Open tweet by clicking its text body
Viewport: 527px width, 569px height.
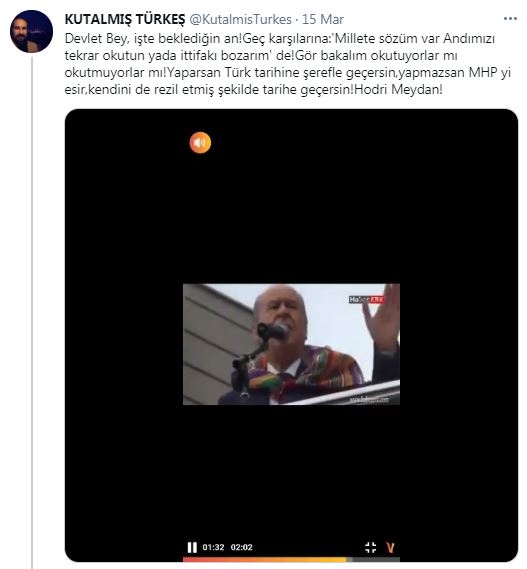288,64
